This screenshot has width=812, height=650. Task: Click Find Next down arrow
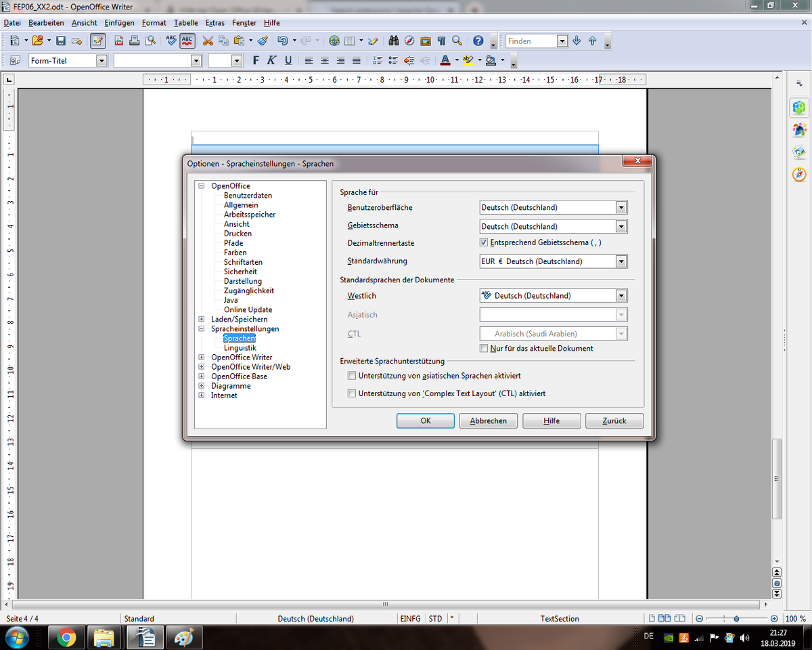[x=577, y=41]
